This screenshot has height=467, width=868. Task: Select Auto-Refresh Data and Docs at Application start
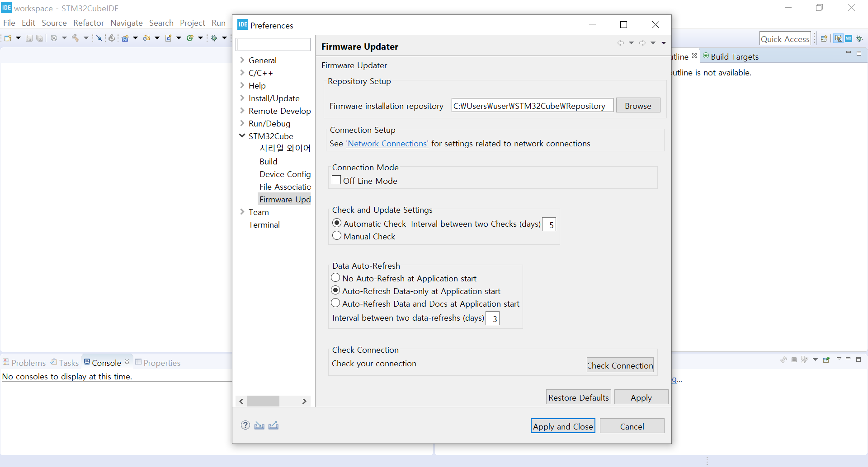click(x=335, y=303)
